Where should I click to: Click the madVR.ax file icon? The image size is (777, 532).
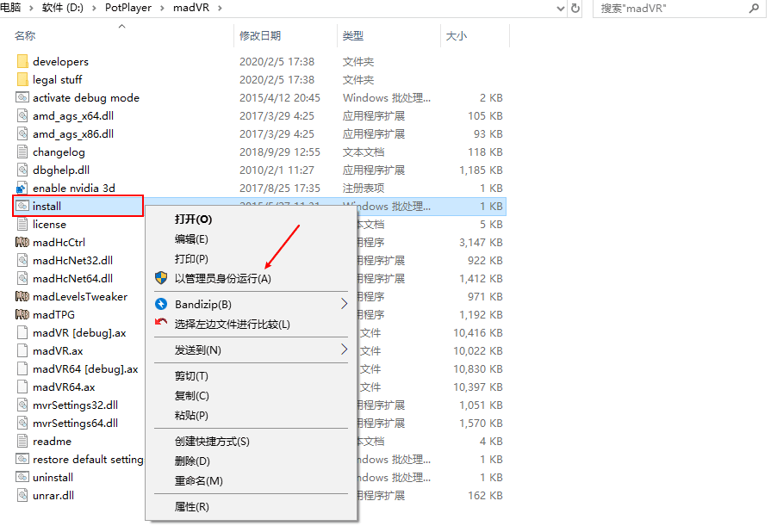click(22, 350)
